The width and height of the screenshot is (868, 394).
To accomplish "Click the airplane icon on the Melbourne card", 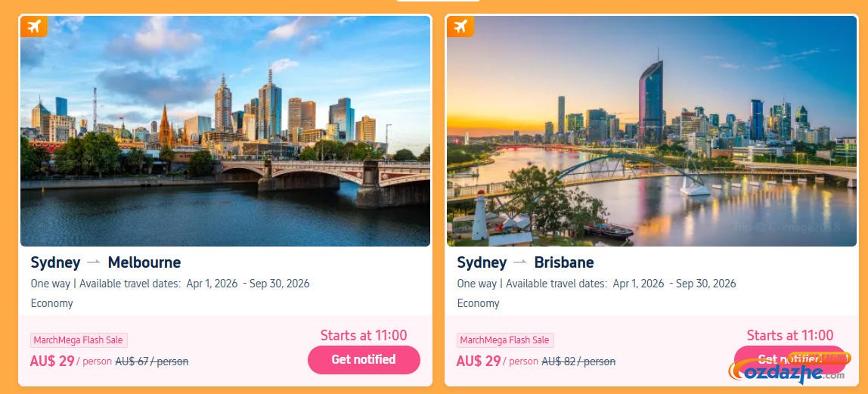I will [34, 26].
